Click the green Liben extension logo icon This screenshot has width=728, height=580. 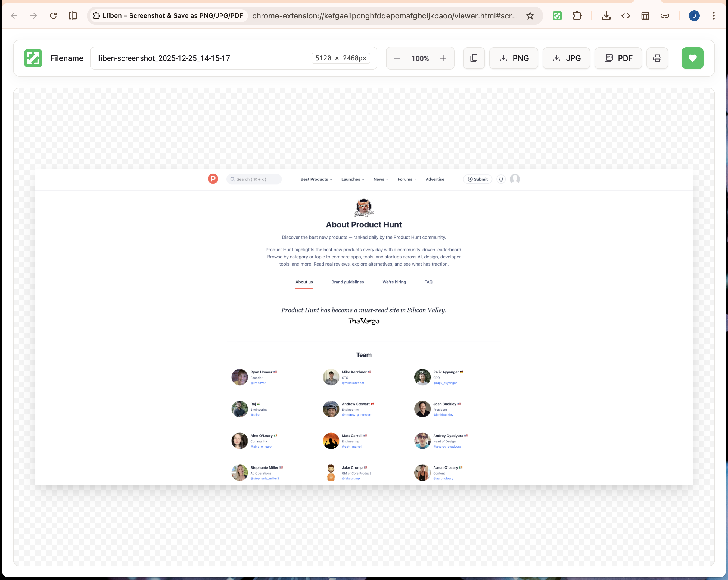tap(33, 58)
